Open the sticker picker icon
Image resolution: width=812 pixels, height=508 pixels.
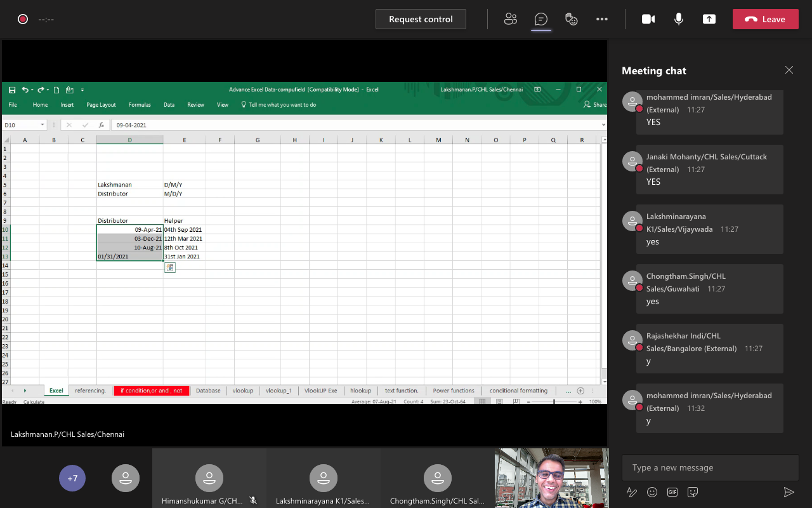point(693,492)
